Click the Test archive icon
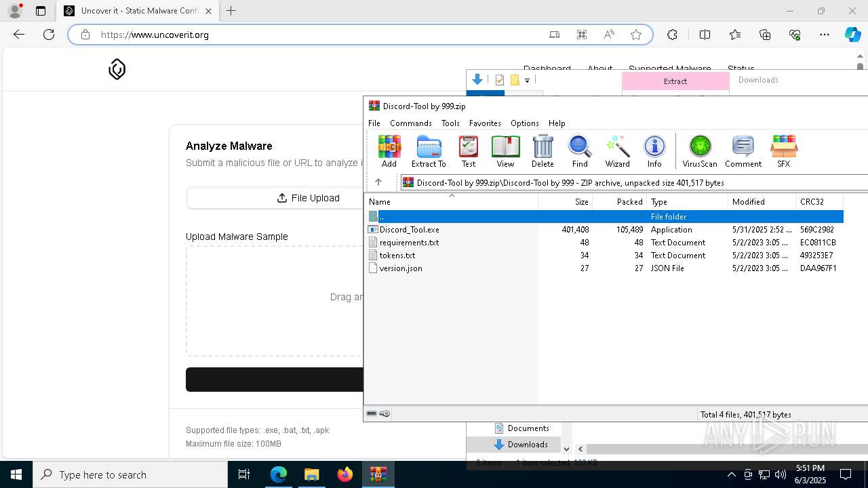Screen dimensions: 868x488 coord(469,150)
